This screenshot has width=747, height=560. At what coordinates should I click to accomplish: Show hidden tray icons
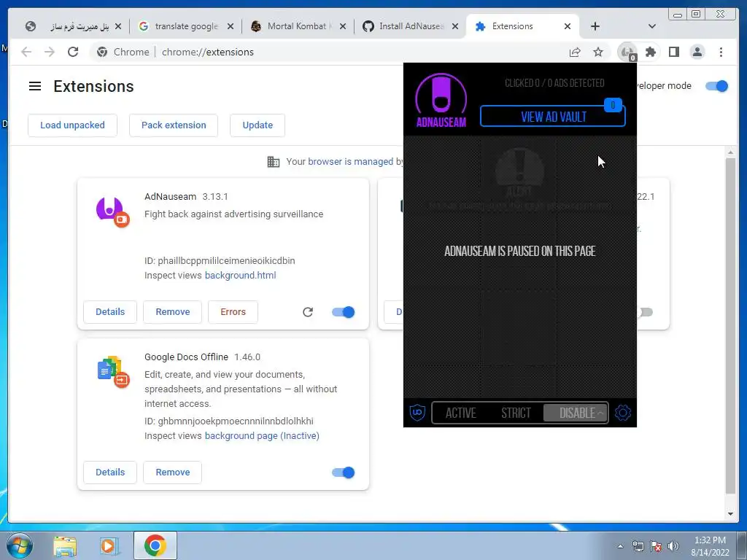click(x=620, y=546)
